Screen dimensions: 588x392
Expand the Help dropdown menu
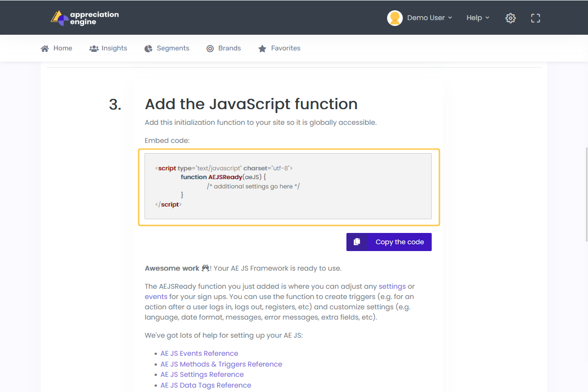[x=478, y=18]
